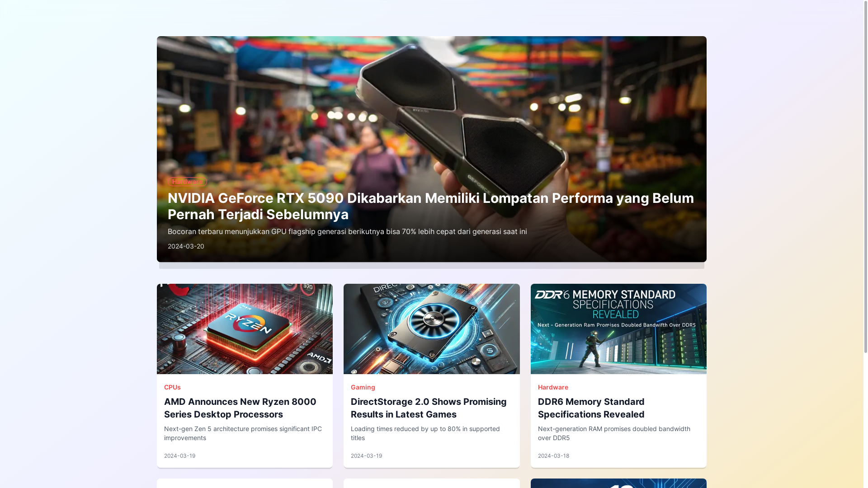The image size is (868, 488).
Task: Click the DDR6 card's 2024-03-18 date
Action: tap(553, 456)
